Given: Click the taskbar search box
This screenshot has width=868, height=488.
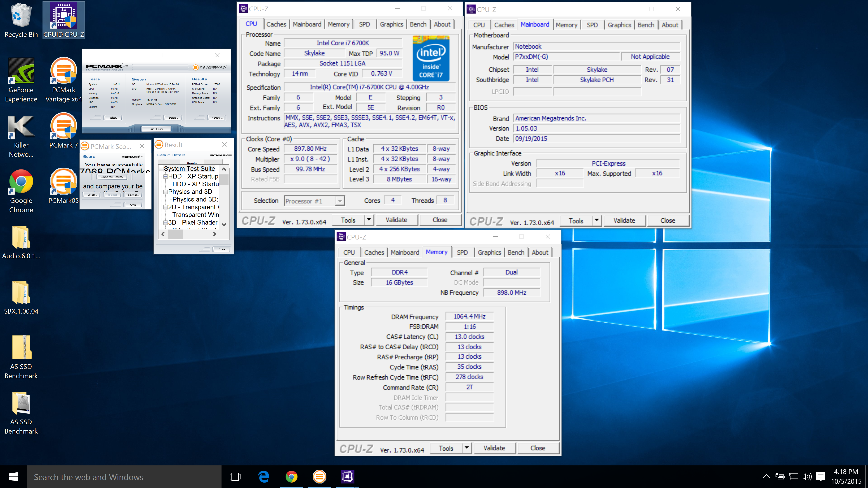Looking at the screenshot, I should click(124, 477).
